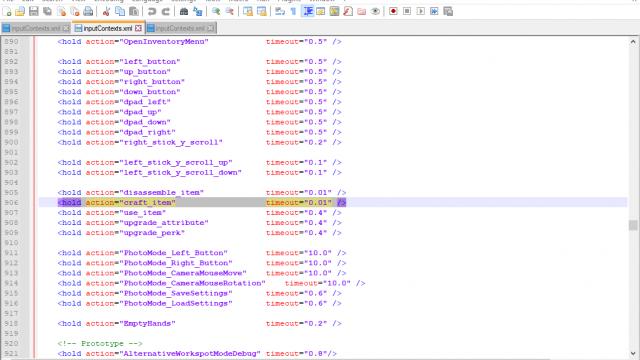Click the "PhotoMode_SaveSettings" action text
This screenshot has width=640, height=360.
tap(176, 293)
